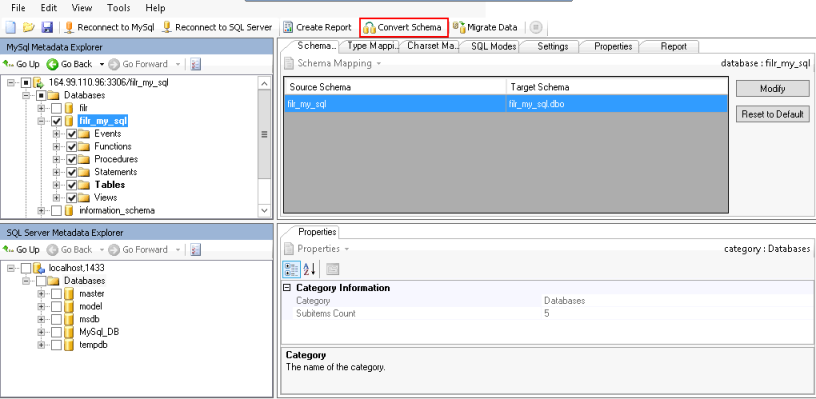Viewport: 816px width, 399px height.
Task: Check the information_schema checkbox
Action: (56, 211)
